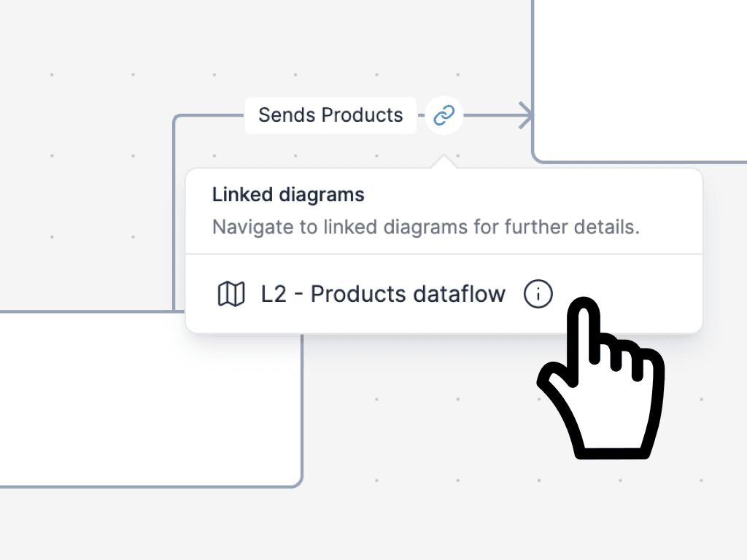
Task: Click the Sends Products label
Action: pyautogui.click(x=330, y=114)
